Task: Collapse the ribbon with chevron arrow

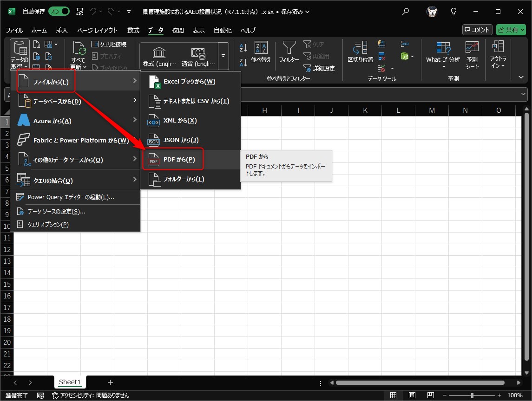Action: coord(521,77)
